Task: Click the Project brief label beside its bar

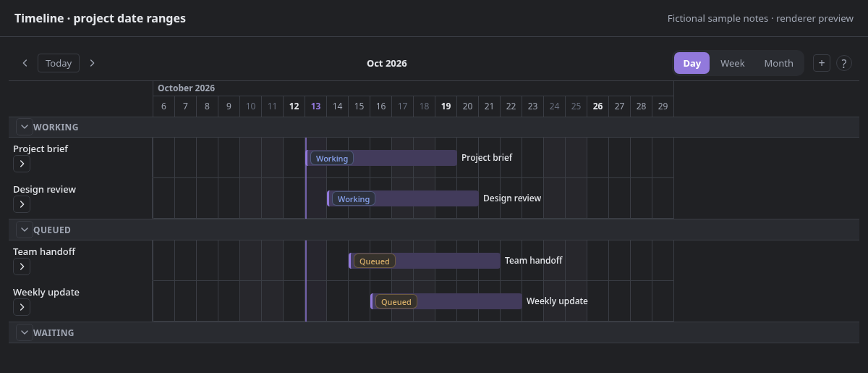Action: point(487,157)
